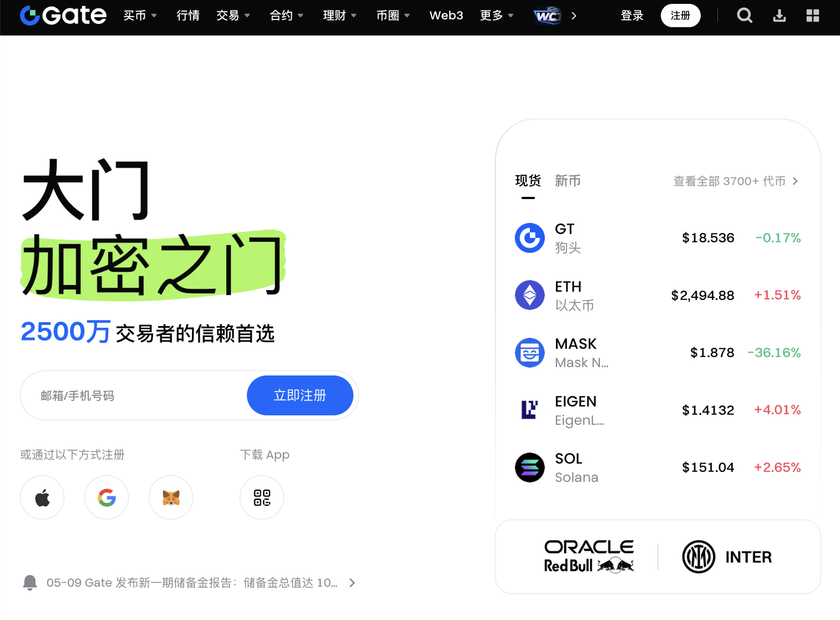840x620 pixels.
Task: Switch to the 新币 tab
Action: 568,181
